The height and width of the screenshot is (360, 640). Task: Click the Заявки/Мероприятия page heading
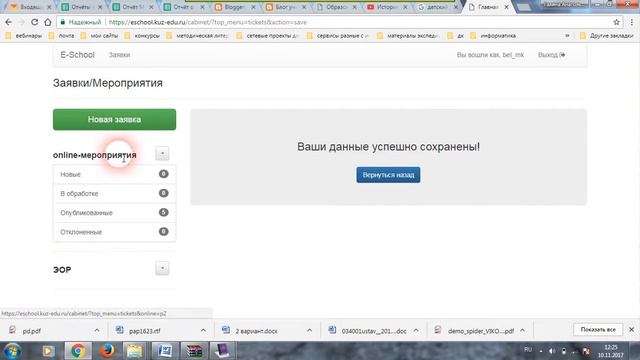(108, 83)
